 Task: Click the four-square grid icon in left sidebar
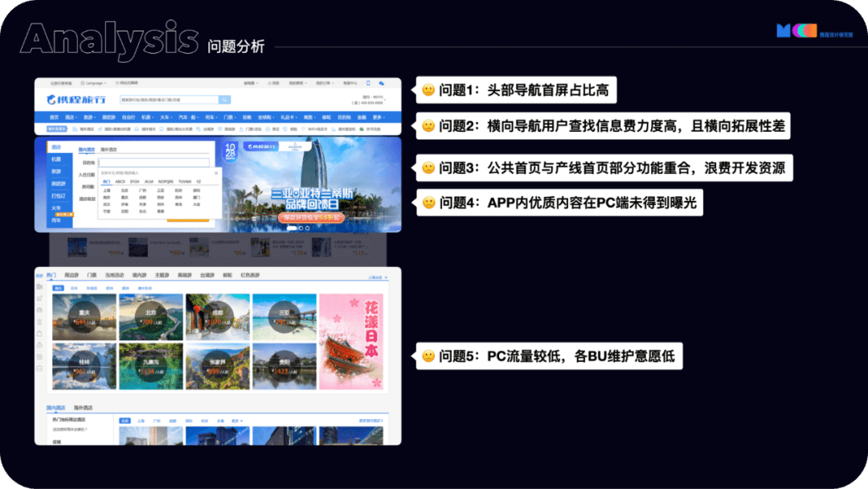[x=39, y=356]
